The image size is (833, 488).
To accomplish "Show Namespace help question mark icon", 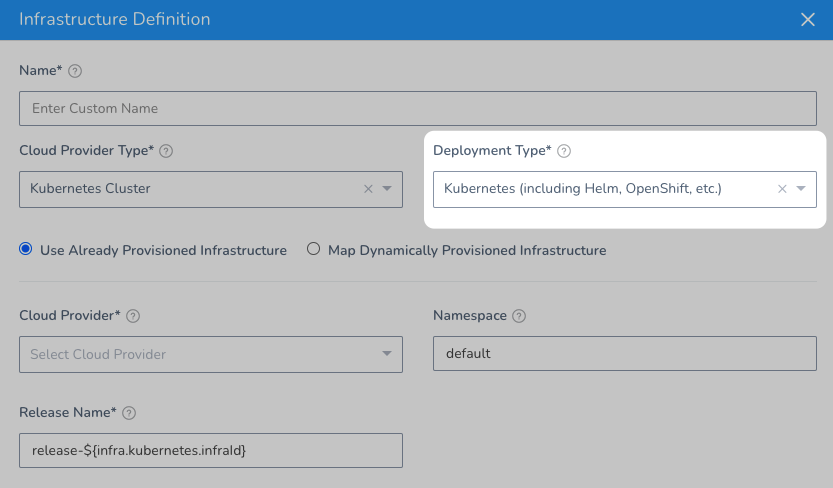I will (x=518, y=316).
